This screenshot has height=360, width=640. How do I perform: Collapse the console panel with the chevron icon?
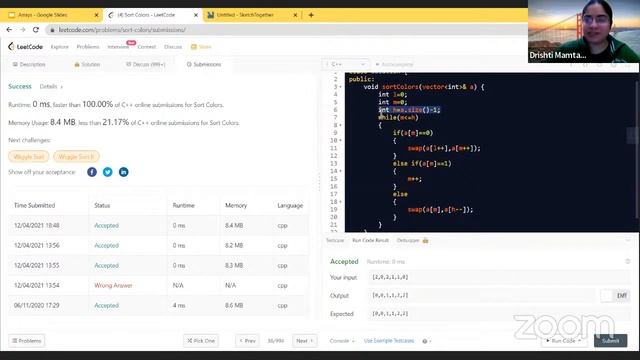point(628,240)
